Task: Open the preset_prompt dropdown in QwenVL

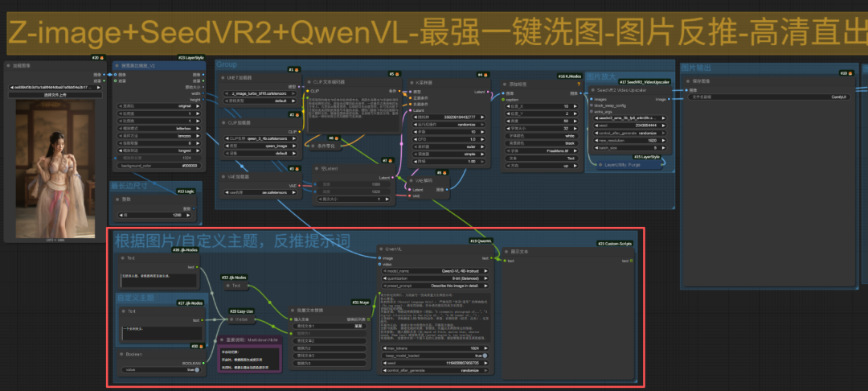Action: [x=435, y=286]
